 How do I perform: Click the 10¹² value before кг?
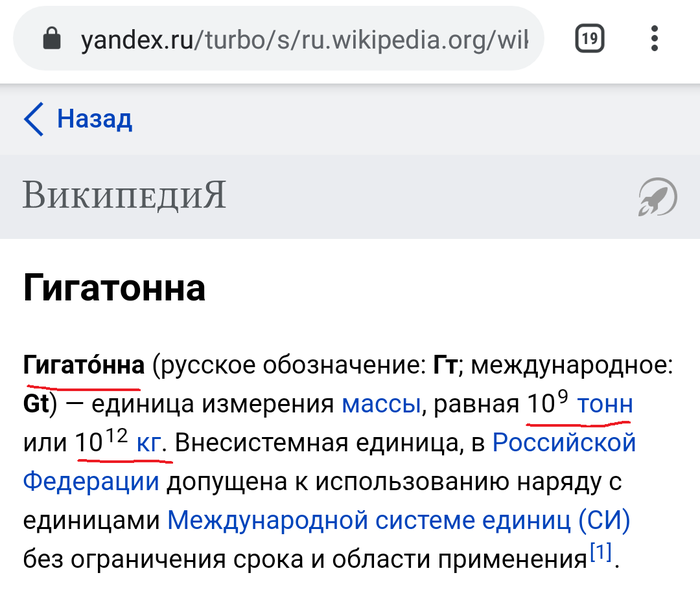pos(101,441)
